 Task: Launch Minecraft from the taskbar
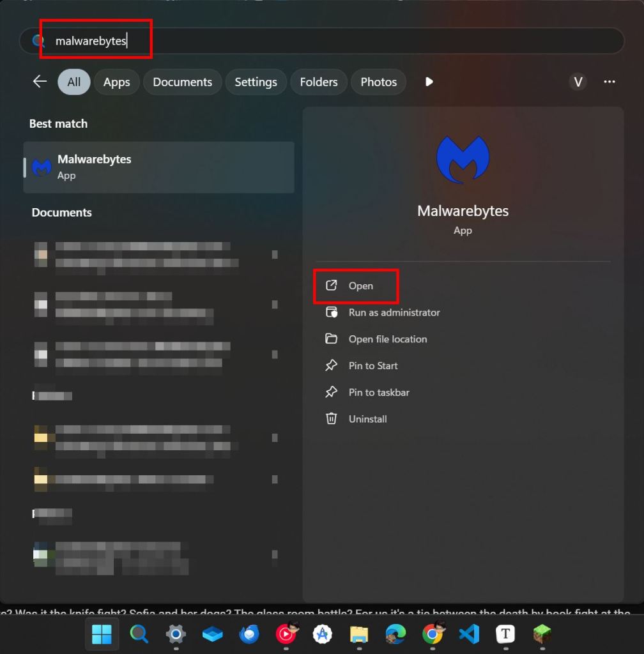coord(542,634)
